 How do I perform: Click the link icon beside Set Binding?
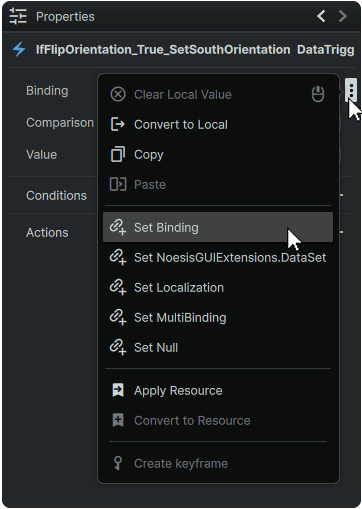(x=118, y=227)
